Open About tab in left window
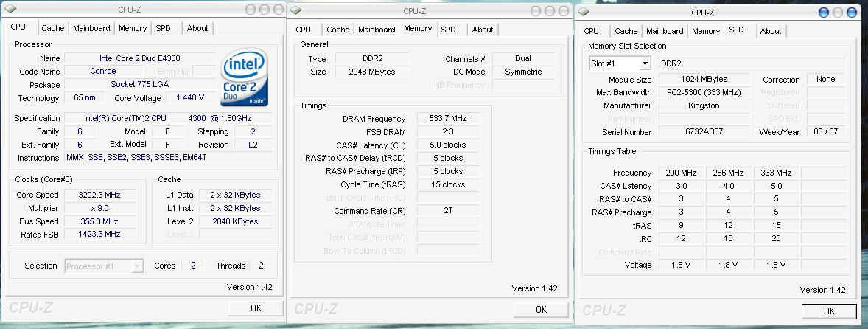868x329 pixels. pyautogui.click(x=197, y=28)
